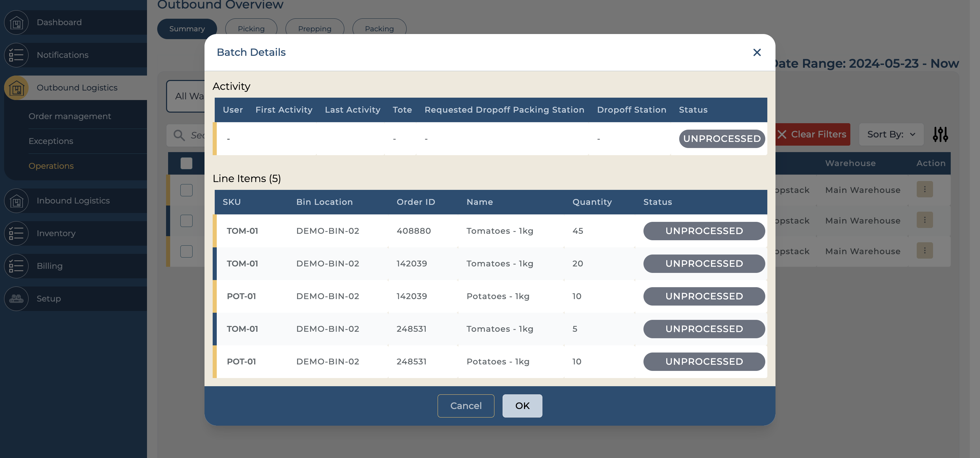Click the Dashboard sidebar icon
This screenshot has width=980, height=458.
(x=16, y=23)
